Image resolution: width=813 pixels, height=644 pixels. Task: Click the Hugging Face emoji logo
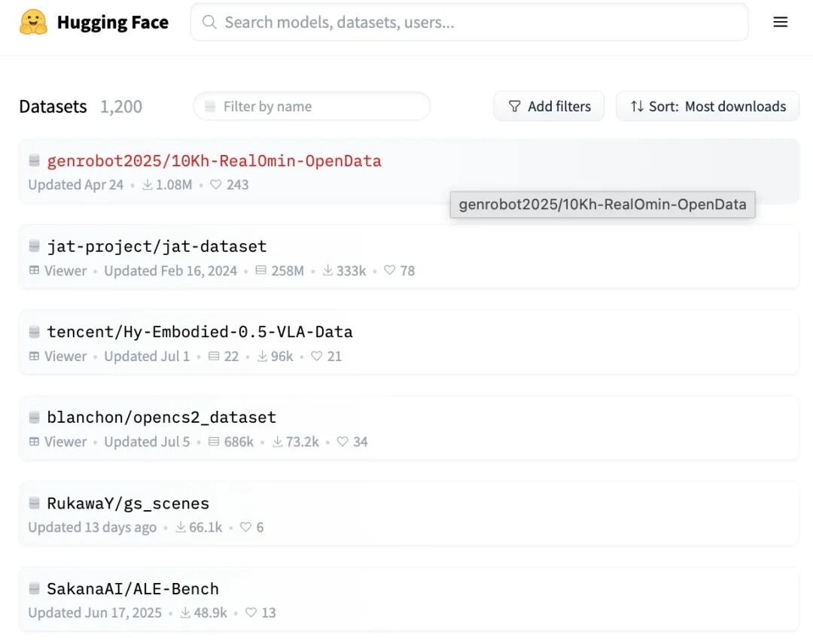tap(33, 23)
